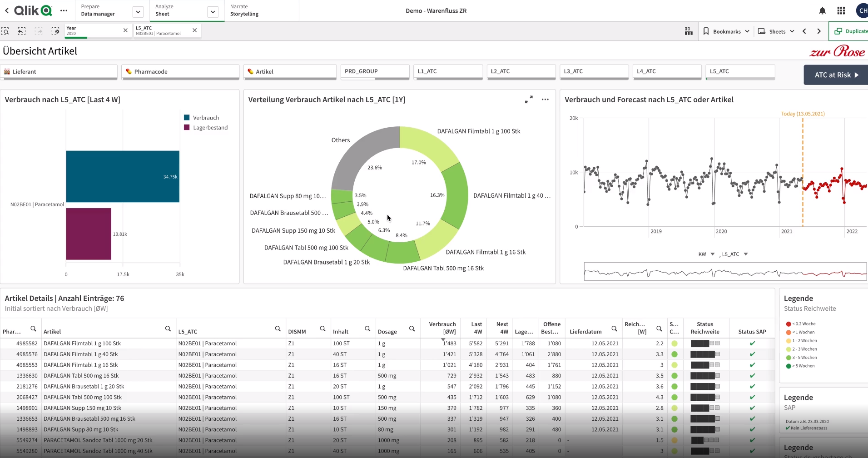This screenshot has width=868, height=458.
Task: Open smart search in the selections bar
Action: click(x=5, y=31)
